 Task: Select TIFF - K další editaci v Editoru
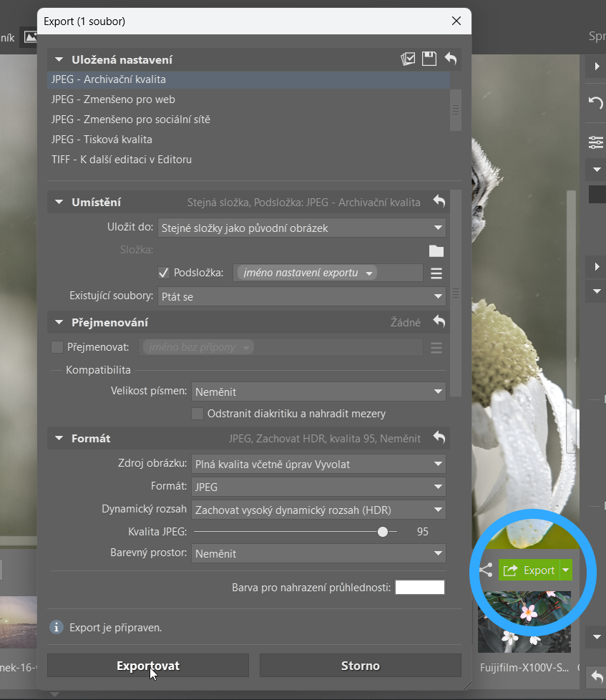pyautogui.click(x=122, y=160)
